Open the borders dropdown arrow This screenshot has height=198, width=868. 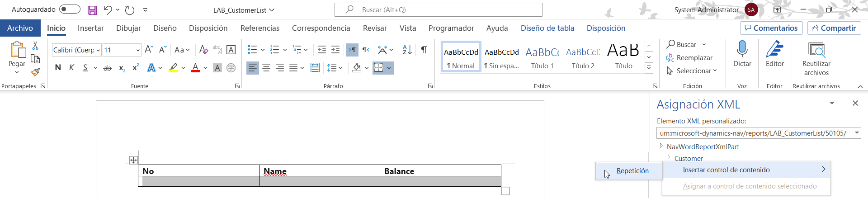[389, 68]
